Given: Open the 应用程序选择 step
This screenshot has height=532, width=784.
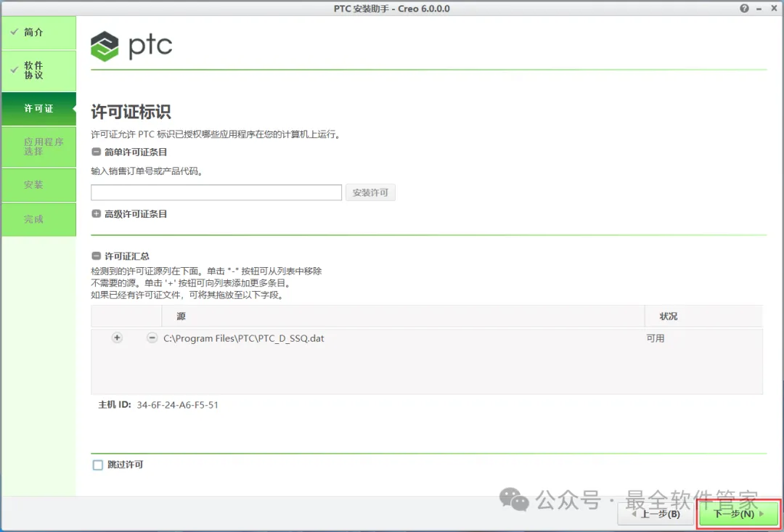Looking at the screenshot, I should coord(39,147).
